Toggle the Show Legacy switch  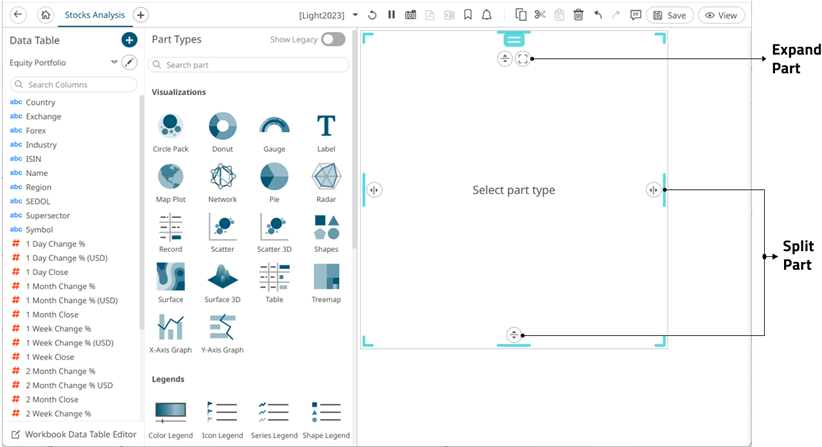[333, 39]
